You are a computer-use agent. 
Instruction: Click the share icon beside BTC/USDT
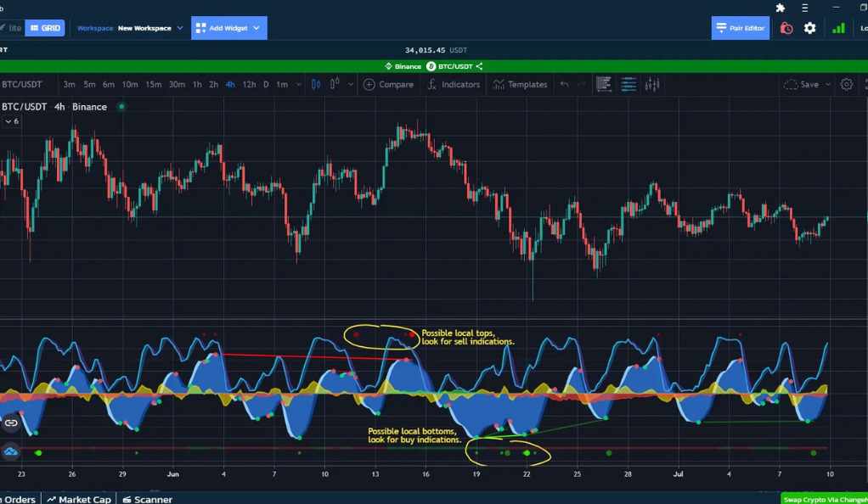(x=480, y=66)
